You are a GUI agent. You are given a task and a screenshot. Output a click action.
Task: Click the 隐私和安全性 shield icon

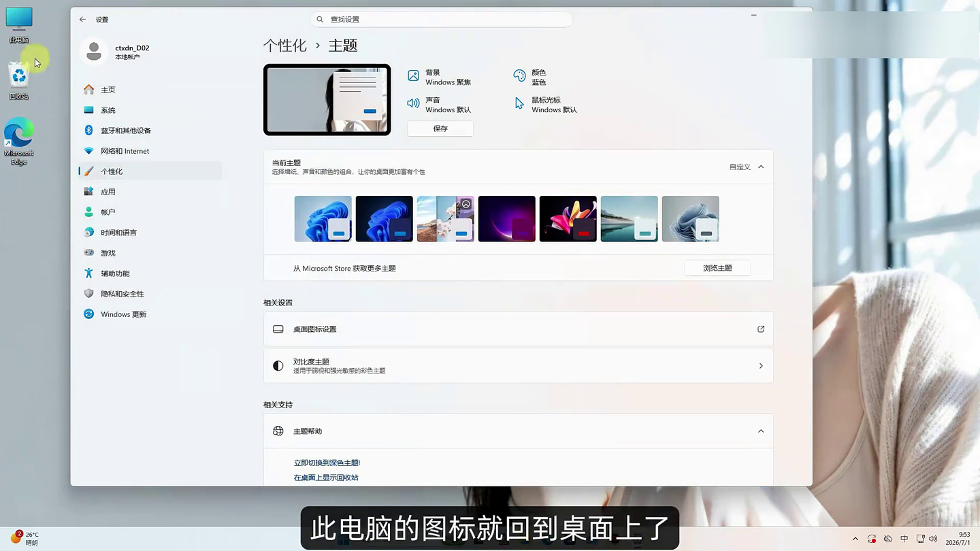88,293
